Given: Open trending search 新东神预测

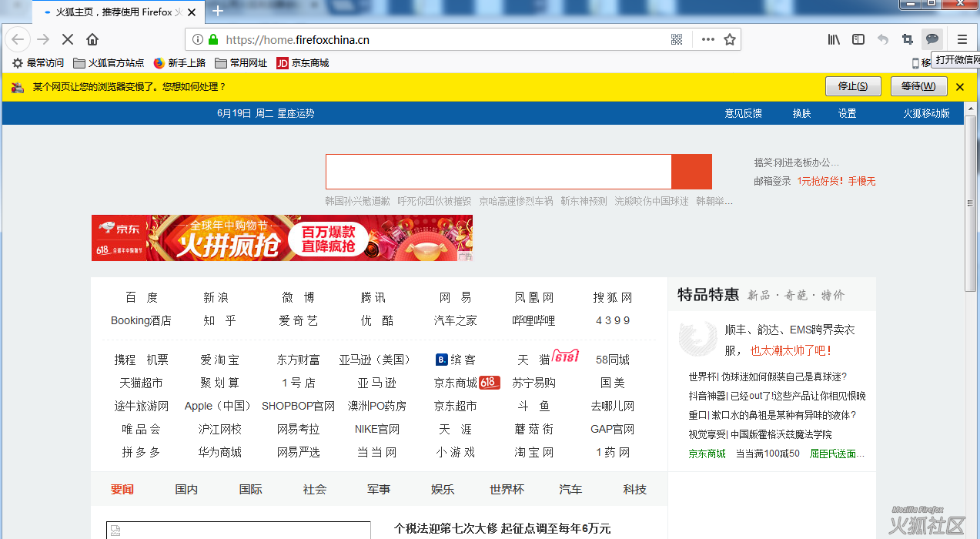Looking at the screenshot, I should click(584, 201).
